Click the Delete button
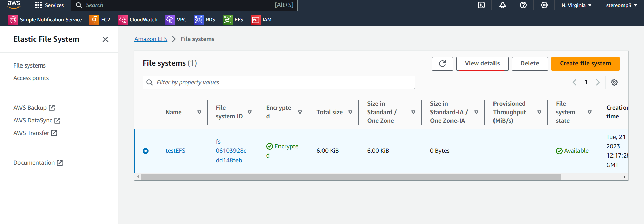 tap(530, 64)
